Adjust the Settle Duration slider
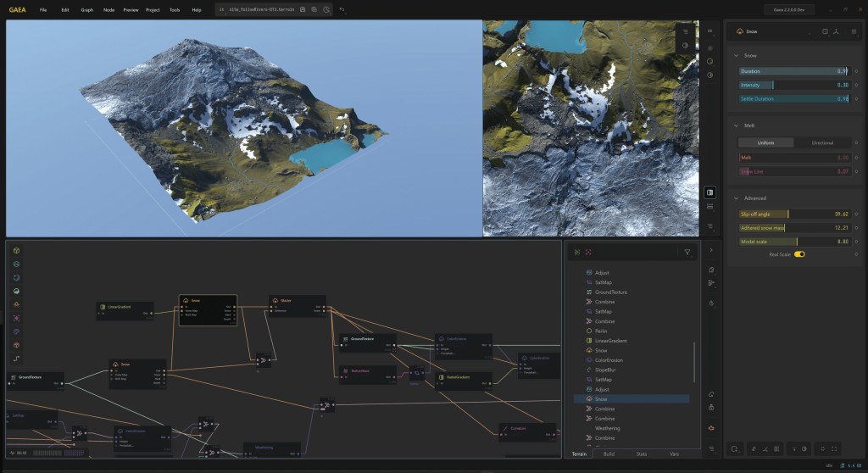This screenshot has height=473, width=868. (793, 98)
